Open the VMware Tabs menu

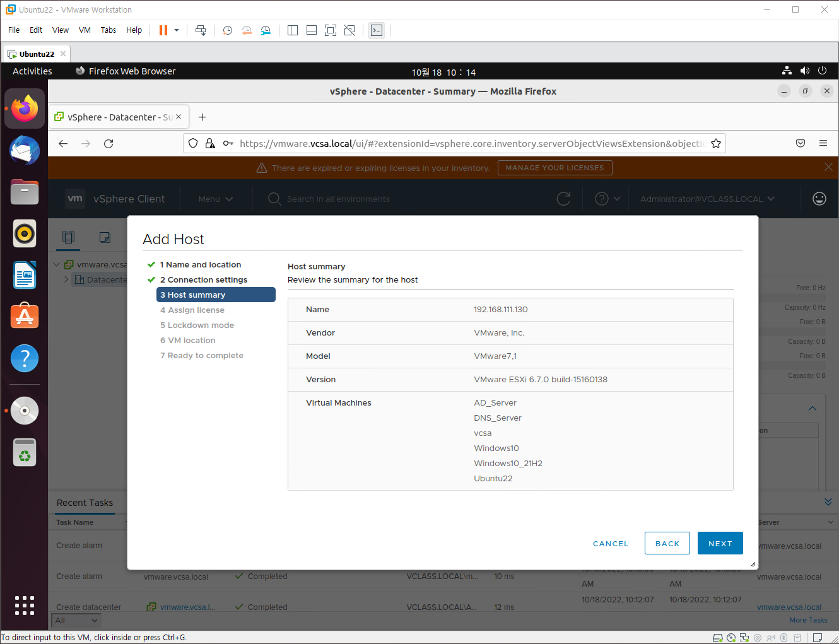(x=109, y=30)
